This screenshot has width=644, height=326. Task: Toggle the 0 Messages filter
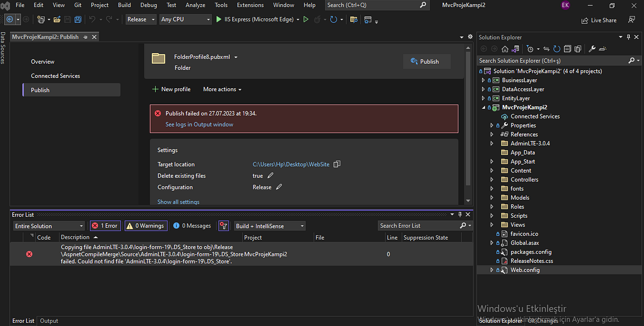[192, 226]
